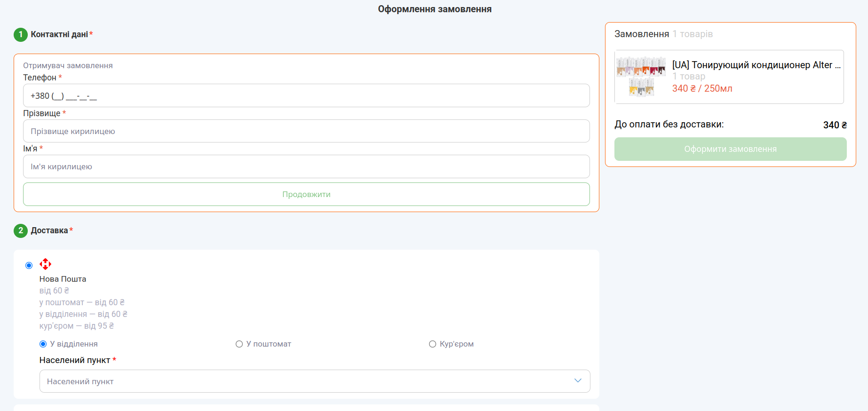The image size is (868, 411).
Task: Click the product thumbnail image
Action: [x=641, y=77]
